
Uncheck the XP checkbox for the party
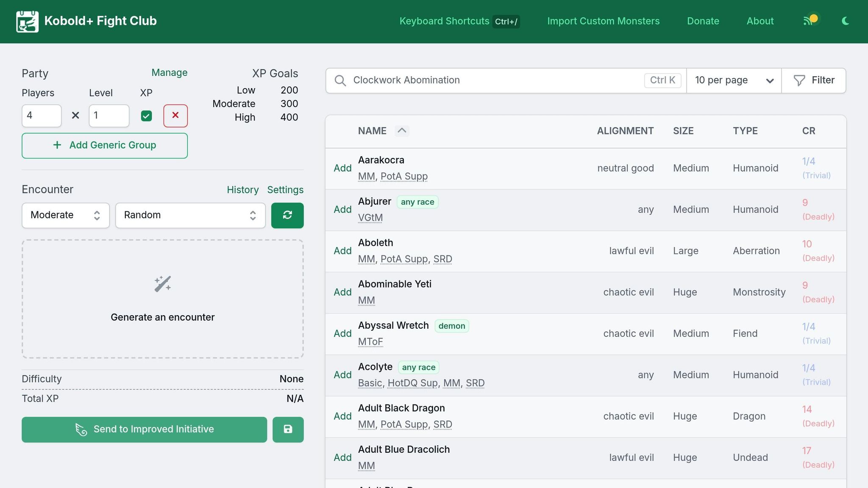(146, 116)
